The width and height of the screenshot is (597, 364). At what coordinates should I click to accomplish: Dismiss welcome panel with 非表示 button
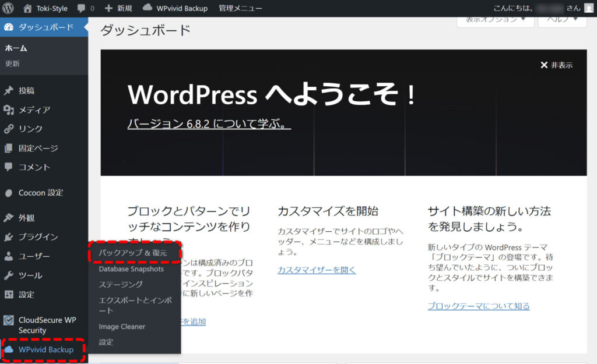556,65
